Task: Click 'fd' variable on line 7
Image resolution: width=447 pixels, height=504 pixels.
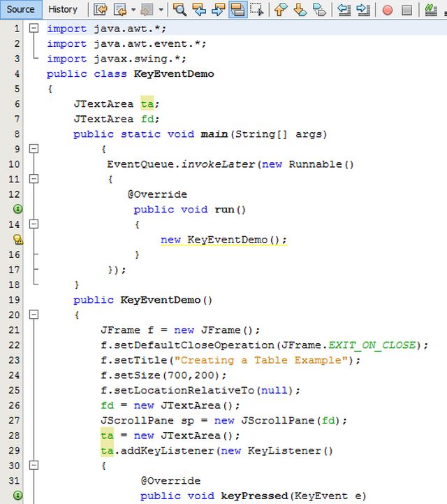Action: coord(147,119)
